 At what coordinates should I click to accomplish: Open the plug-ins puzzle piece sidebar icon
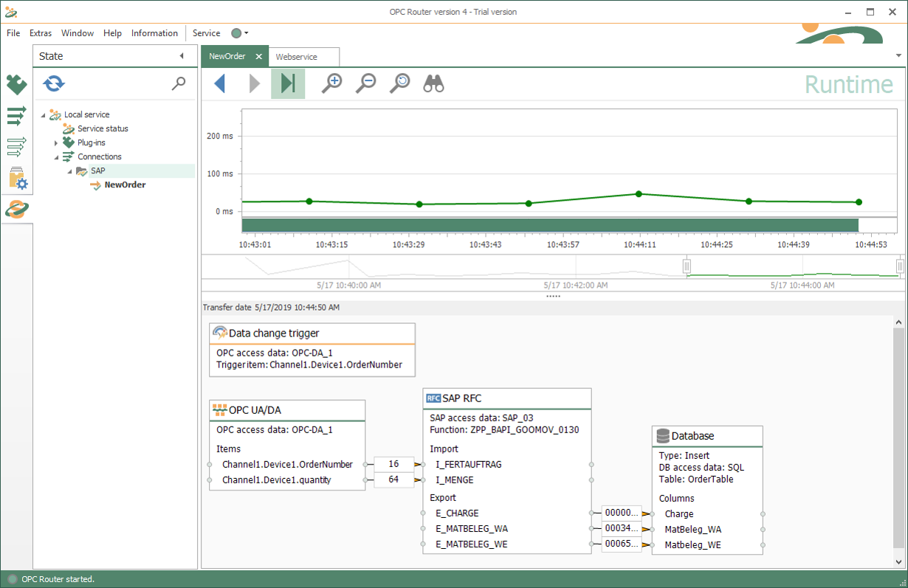pyautogui.click(x=16, y=85)
